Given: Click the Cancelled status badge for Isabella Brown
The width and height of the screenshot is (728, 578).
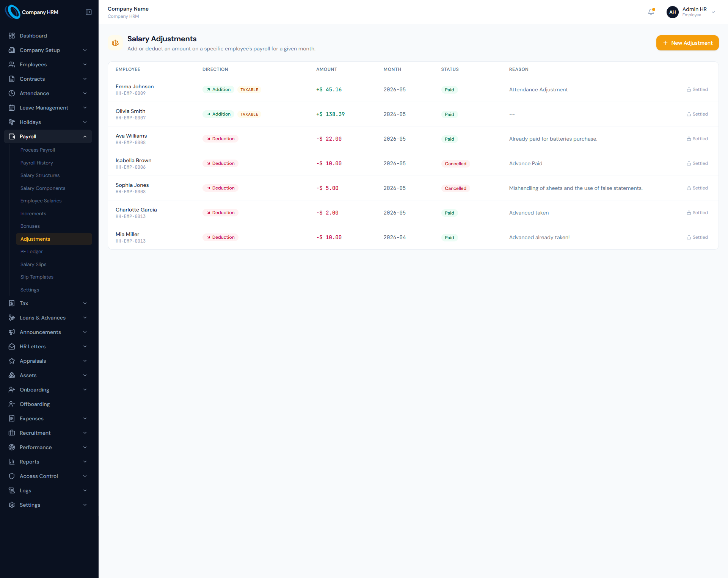Looking at the screenshot, I should 455,164.
